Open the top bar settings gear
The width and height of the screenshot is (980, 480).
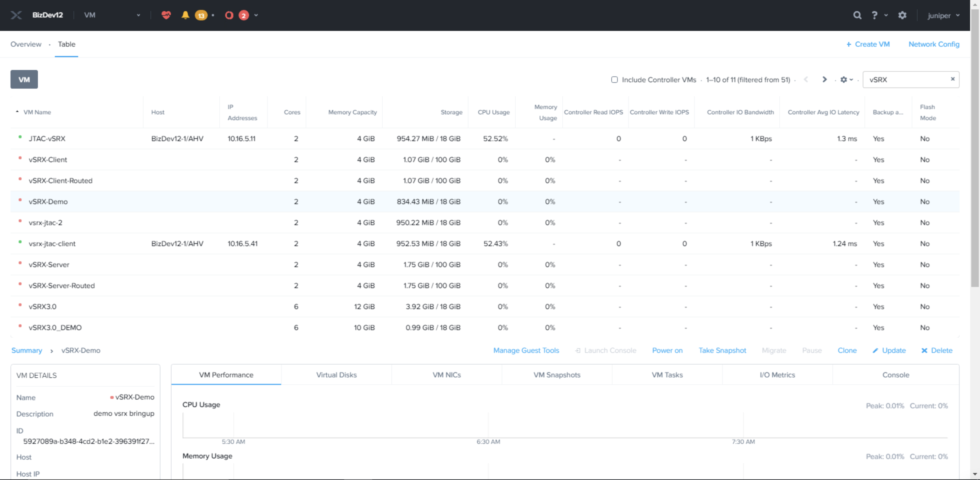click(x=902, y=15)
